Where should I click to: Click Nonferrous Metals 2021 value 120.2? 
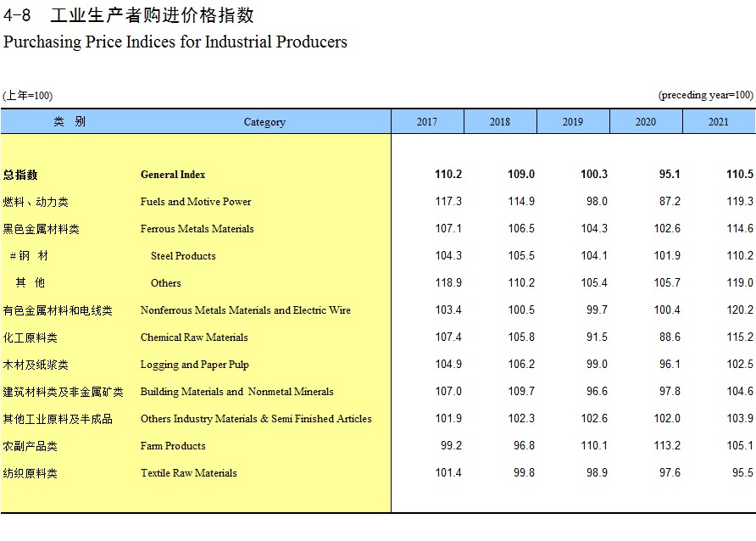(740, 310)
